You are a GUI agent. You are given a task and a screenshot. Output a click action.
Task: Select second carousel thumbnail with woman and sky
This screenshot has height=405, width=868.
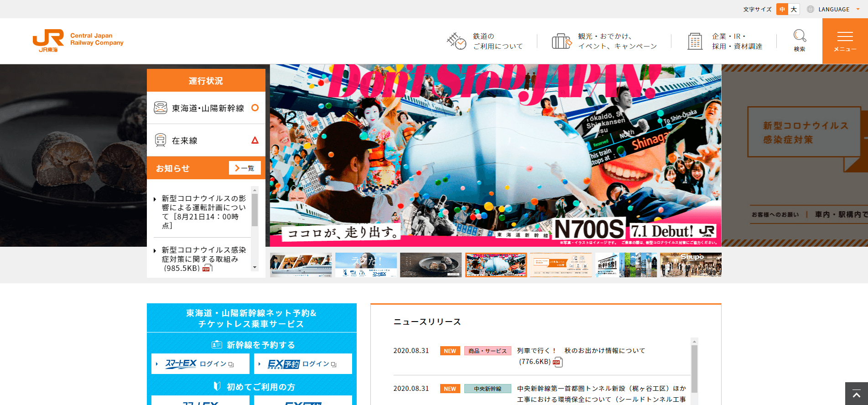(366, 265)
